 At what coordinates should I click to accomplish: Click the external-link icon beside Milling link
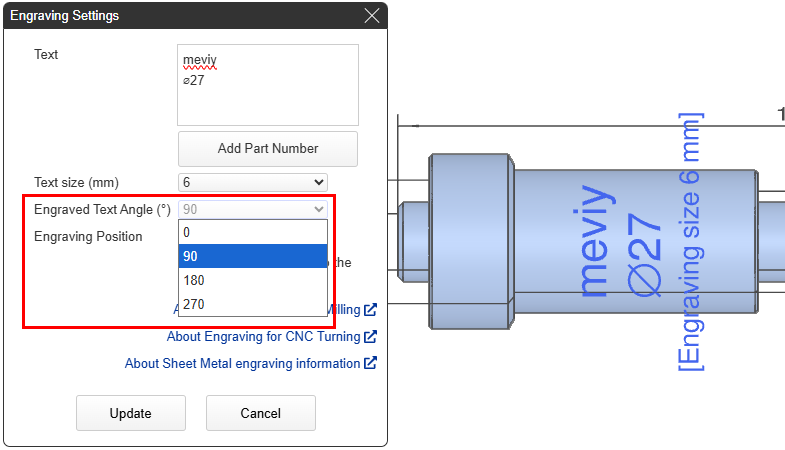pos(370,310)
